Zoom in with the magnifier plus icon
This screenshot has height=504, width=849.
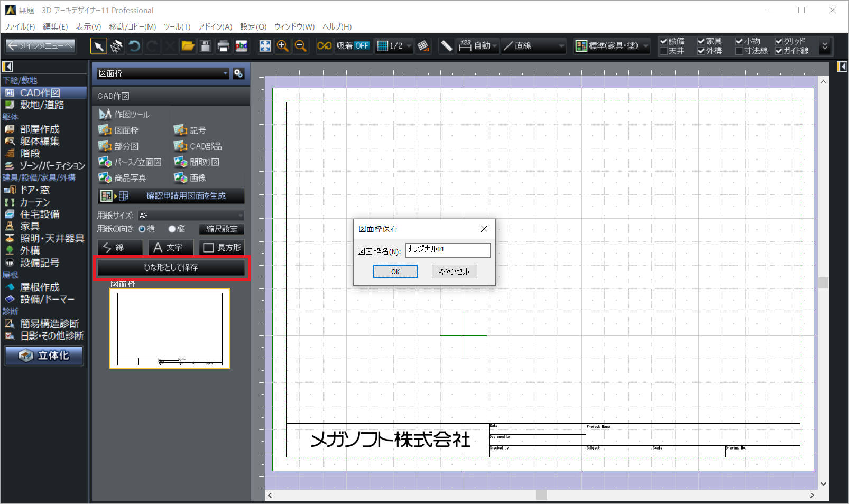pyautogui.click(x=283, y=46)
